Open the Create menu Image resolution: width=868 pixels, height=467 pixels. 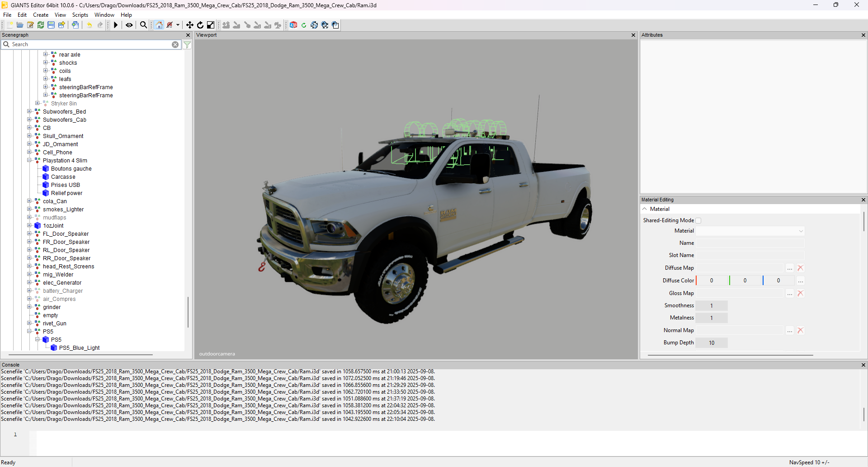(41, 15)
